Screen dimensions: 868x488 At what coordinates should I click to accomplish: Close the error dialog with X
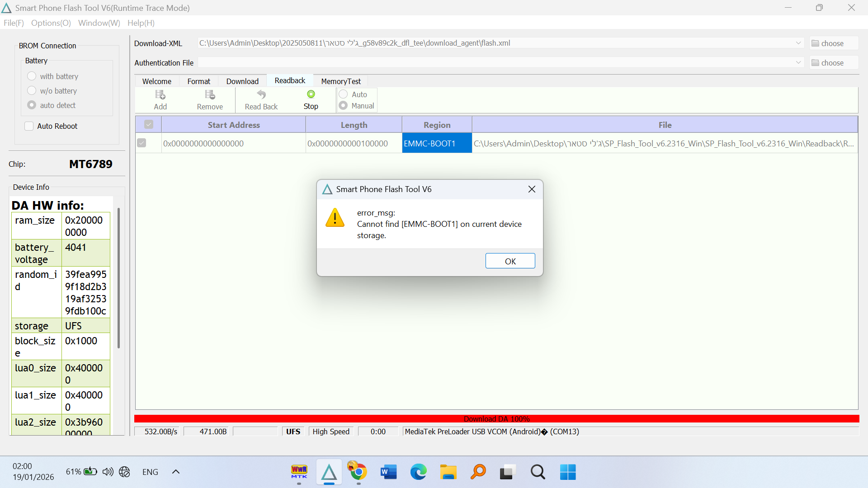coord(532,189)
